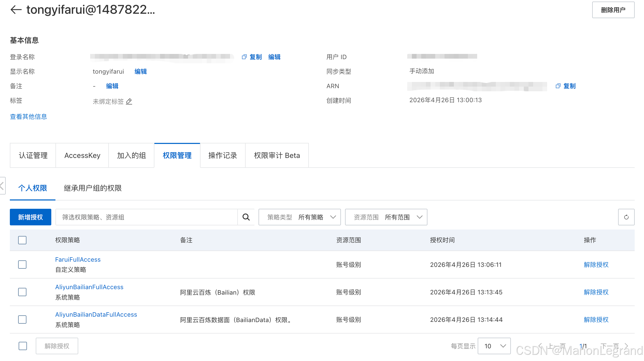Image resolution: width=644 pixels, height=361 pixels.
Task: Focus the policy filter search field
Action: [146, 217]
